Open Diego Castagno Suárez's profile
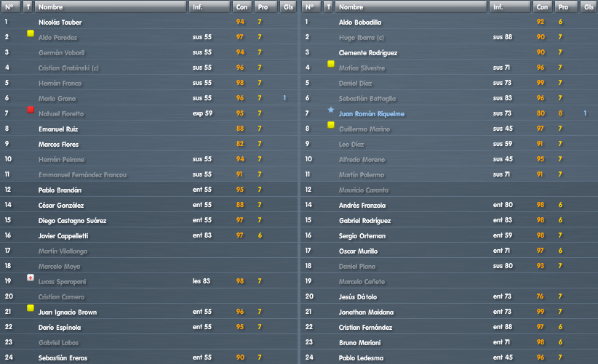This screenshot has height=364, width=598. tap(72, 221)
